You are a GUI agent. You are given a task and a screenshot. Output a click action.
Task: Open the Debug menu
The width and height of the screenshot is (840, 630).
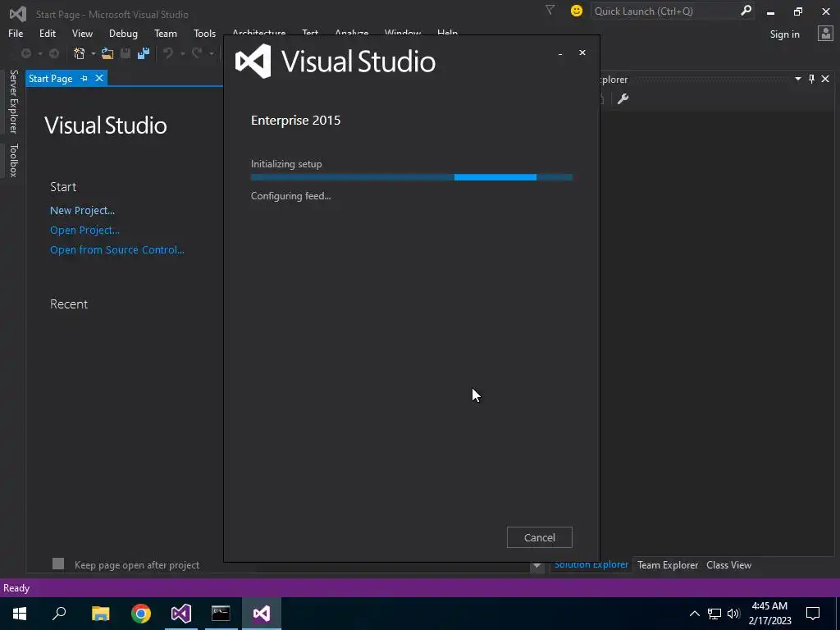(x=123, y=33)
